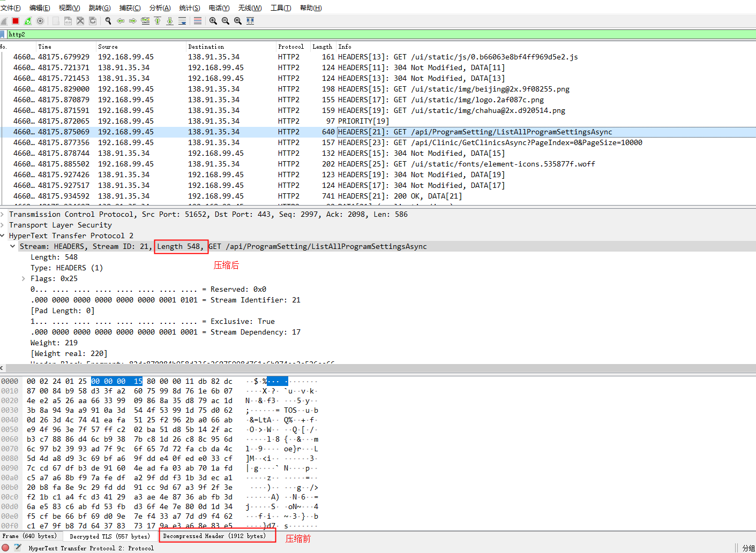Open the 文件(F) menu
Screen dimensions: 756x553
click(11, 7)
